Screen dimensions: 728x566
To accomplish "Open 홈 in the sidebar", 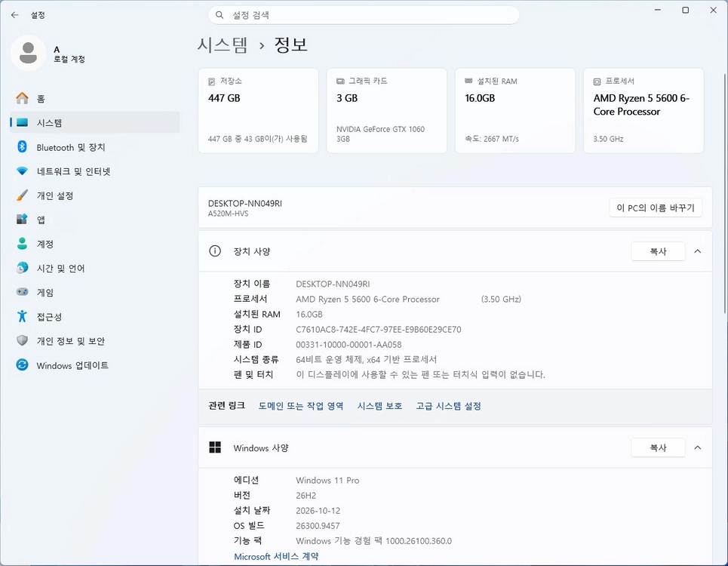I will click(x=95, y=98).
